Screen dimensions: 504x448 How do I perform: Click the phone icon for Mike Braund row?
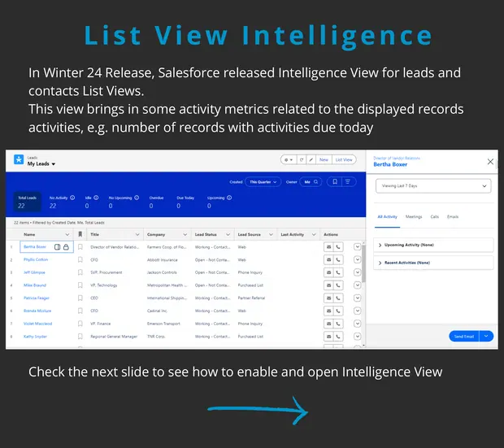(338, 285)
